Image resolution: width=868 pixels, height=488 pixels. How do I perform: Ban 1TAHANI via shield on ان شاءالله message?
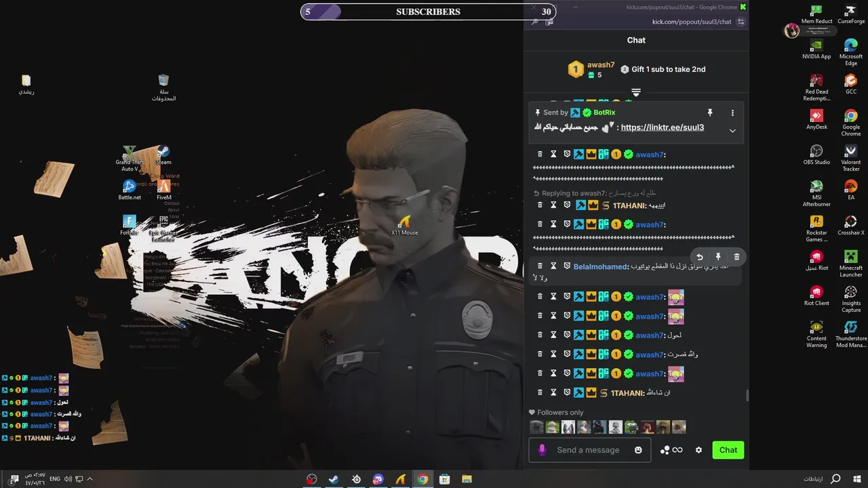(x=567, y=392)
